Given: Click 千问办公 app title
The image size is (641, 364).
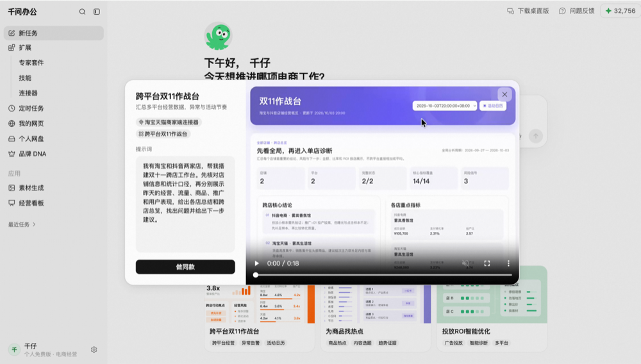Looking at the screenshot, I should (x=22, y=12).
